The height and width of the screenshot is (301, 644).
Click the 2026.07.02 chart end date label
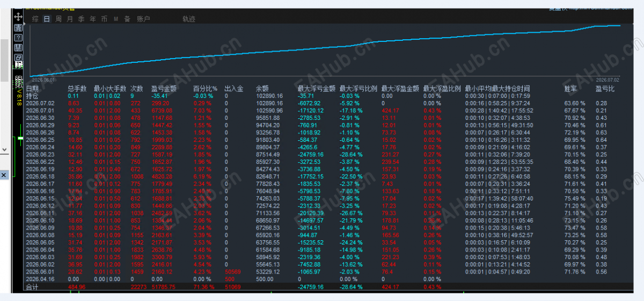point(608,79)
